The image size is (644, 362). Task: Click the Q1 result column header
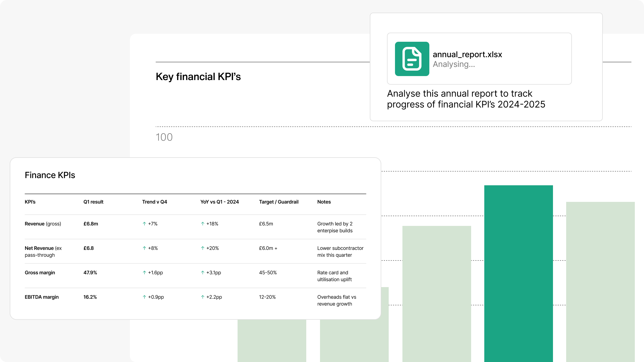pos(93,202)
